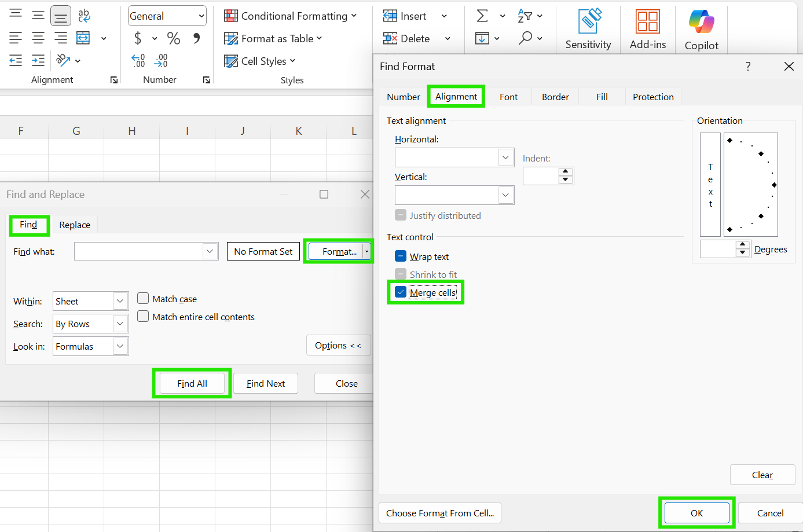Click the Orientation angle dial
This screenshot has width=803, height=532.
click(x=751, y=184)
